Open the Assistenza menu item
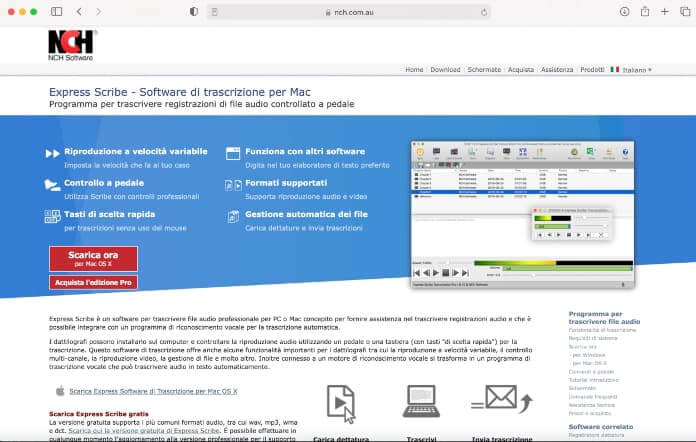Screen dimensions: 696x442 click(x=557, y=70)
